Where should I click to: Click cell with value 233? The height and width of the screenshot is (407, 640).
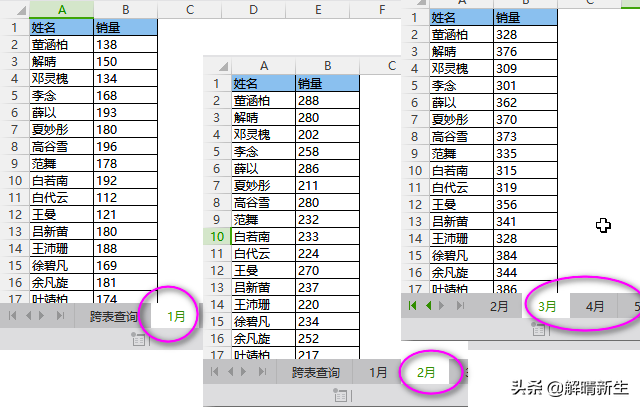point(328,236)
